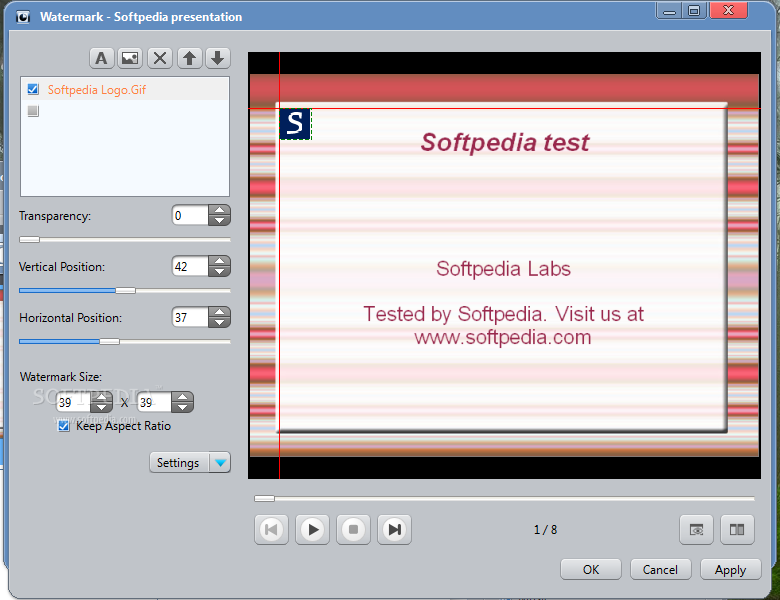Click the preview timeline seek handle
This screenshot has width=780, height=600.
(264, 498)
